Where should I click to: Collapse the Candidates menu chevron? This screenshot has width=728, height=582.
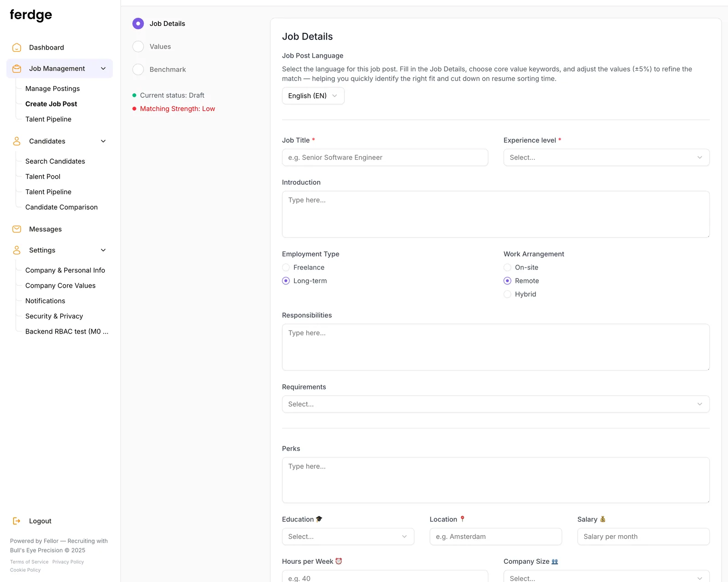tap(103, 141)
